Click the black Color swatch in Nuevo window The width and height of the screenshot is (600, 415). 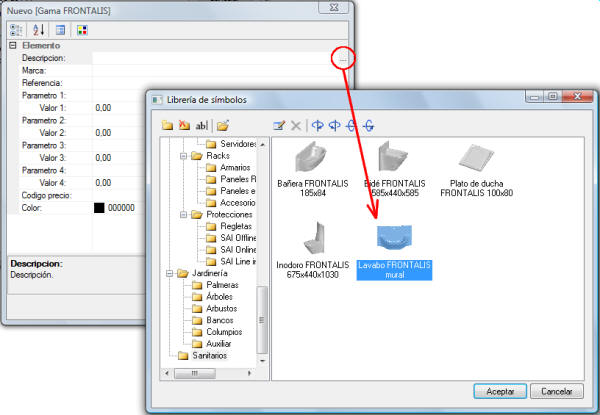[x=99, y=208]
